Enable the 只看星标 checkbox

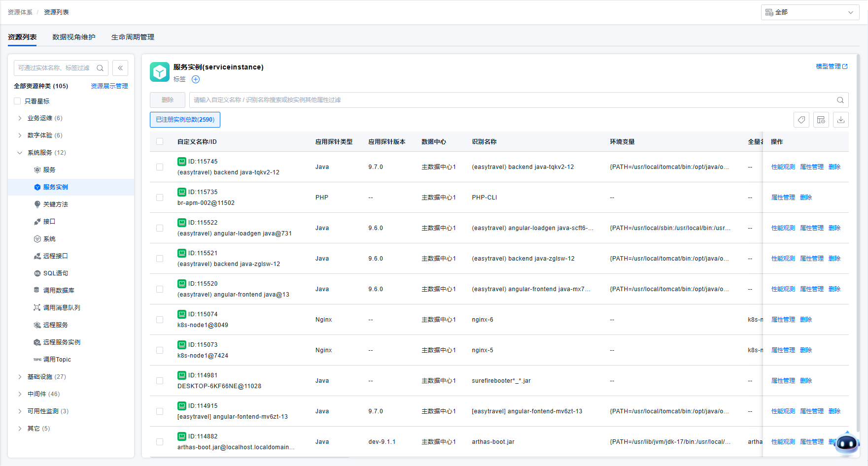point(17,101)
